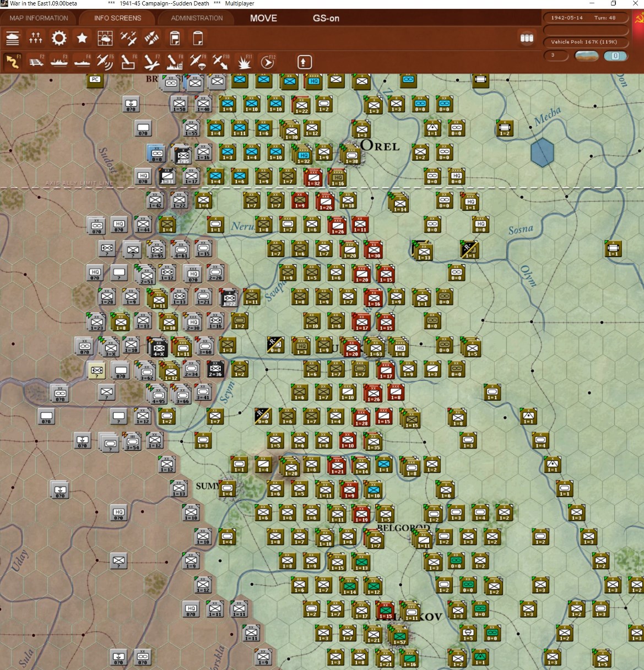
Task: Select the F3 naval transport mode
Action: [59, 62]
